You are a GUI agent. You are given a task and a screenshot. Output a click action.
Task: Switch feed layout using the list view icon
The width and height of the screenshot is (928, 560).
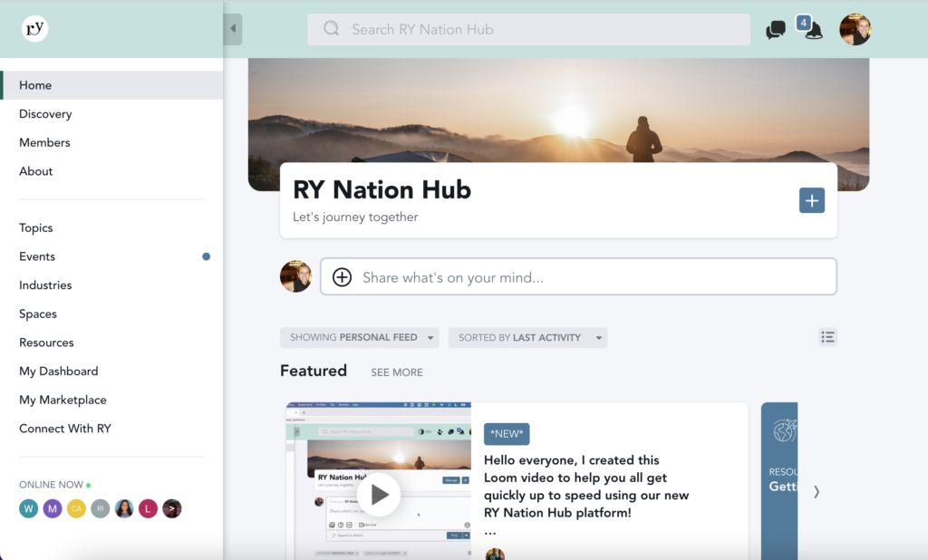(x=827, y=336)
